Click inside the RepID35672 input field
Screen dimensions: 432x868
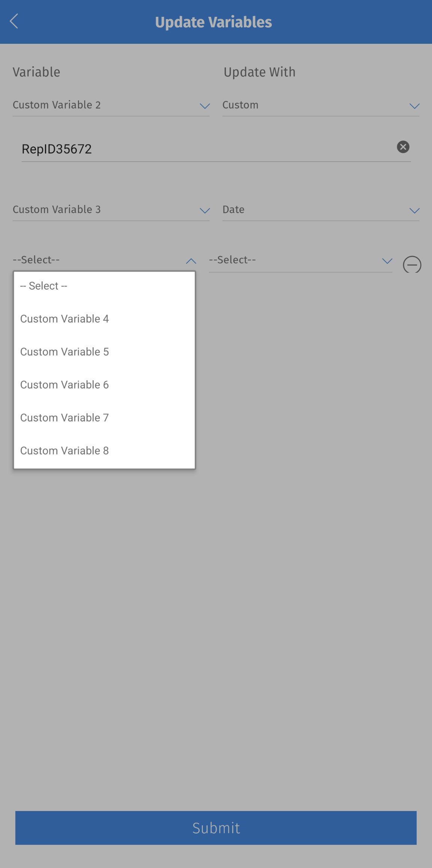[150, 149]
